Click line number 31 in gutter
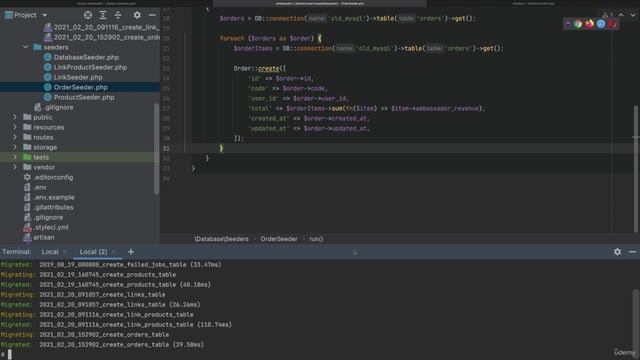This screenshot has width=640, height=360. click(x=166, y=149)
